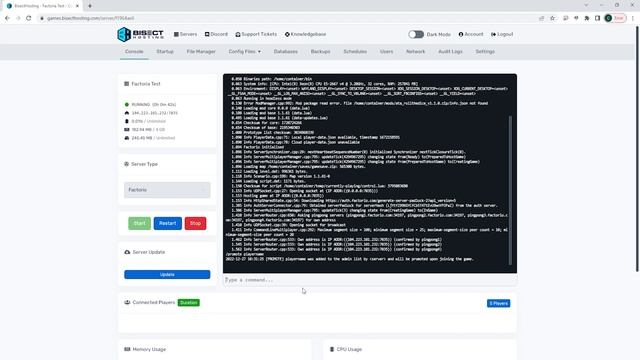Click the blue Restart button

[168, 223]
